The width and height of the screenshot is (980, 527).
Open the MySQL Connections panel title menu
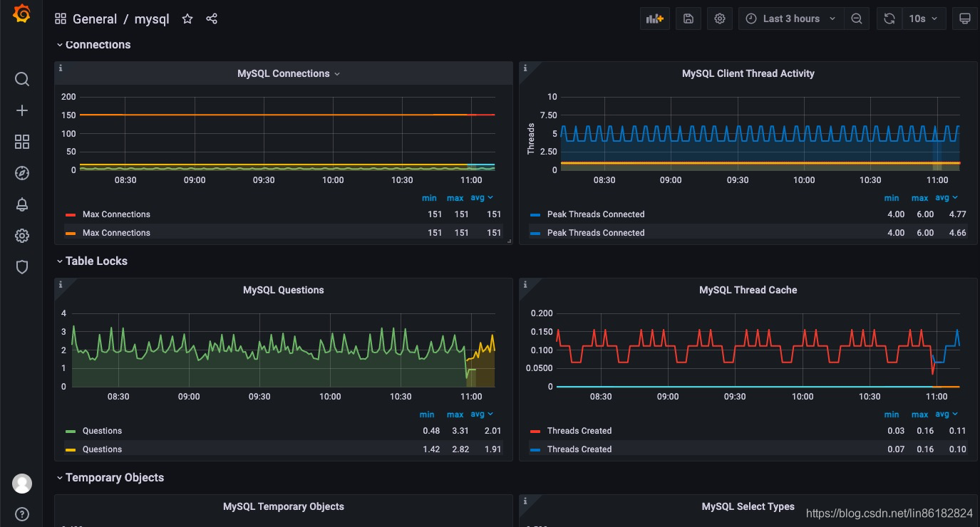[289, 73]
